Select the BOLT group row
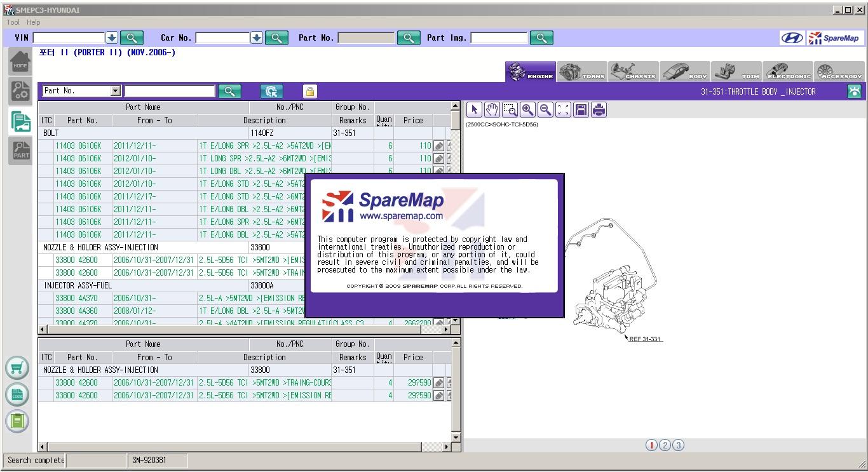 point(245,133)
